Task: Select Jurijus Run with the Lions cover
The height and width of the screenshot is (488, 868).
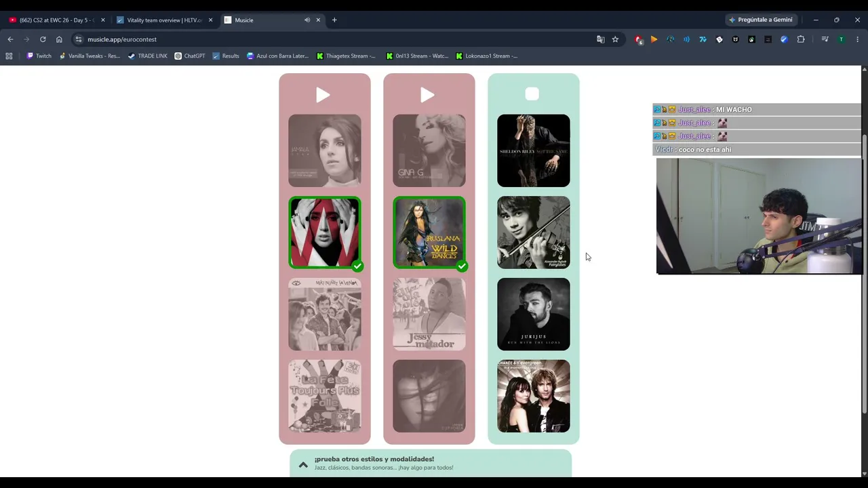Action: point(534,314)
